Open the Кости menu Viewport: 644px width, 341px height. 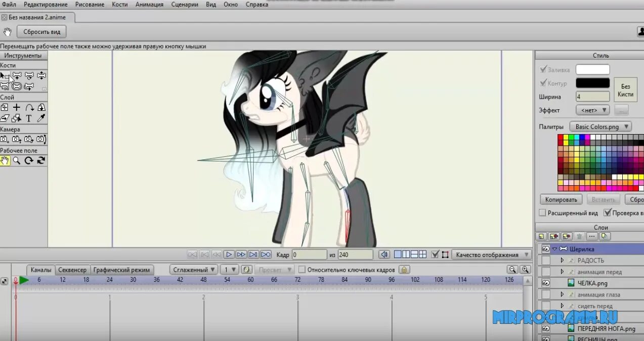coord(120,4)
